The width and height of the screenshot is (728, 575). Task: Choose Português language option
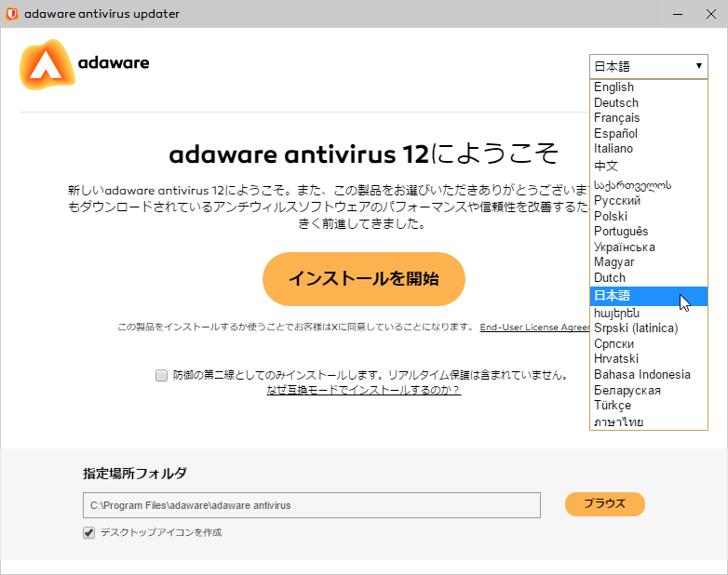[x=648, y=232]
